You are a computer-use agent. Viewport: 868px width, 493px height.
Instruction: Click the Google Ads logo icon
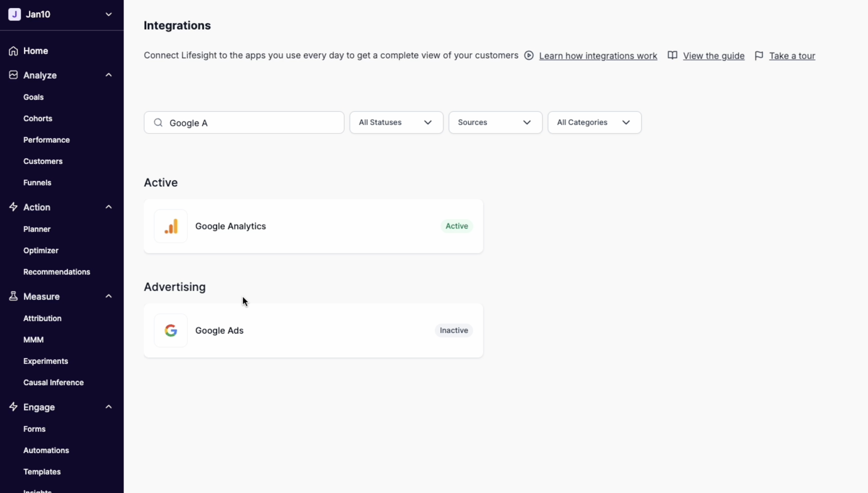tap(171, 330)
